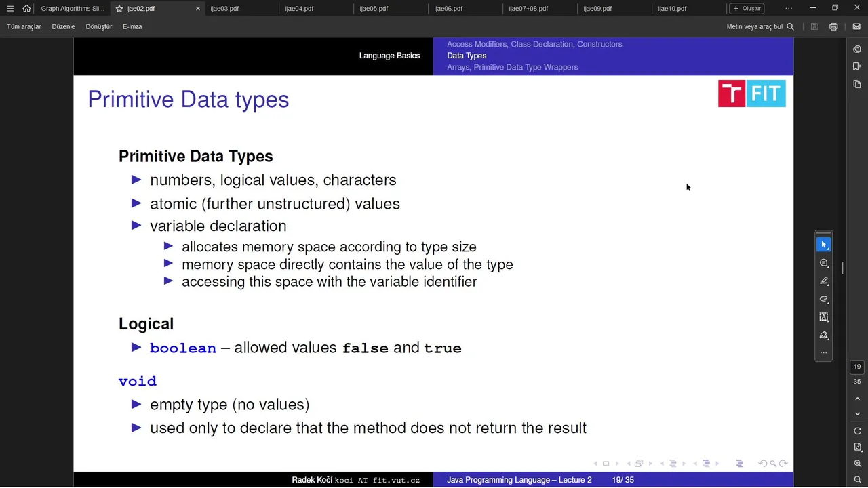Open Tüm araçlar tools
The image size is (868, 488).
(24, 27)
